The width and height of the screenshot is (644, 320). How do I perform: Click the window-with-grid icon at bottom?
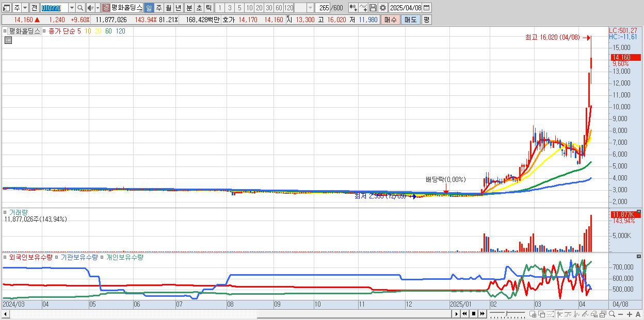coord(533,314)
